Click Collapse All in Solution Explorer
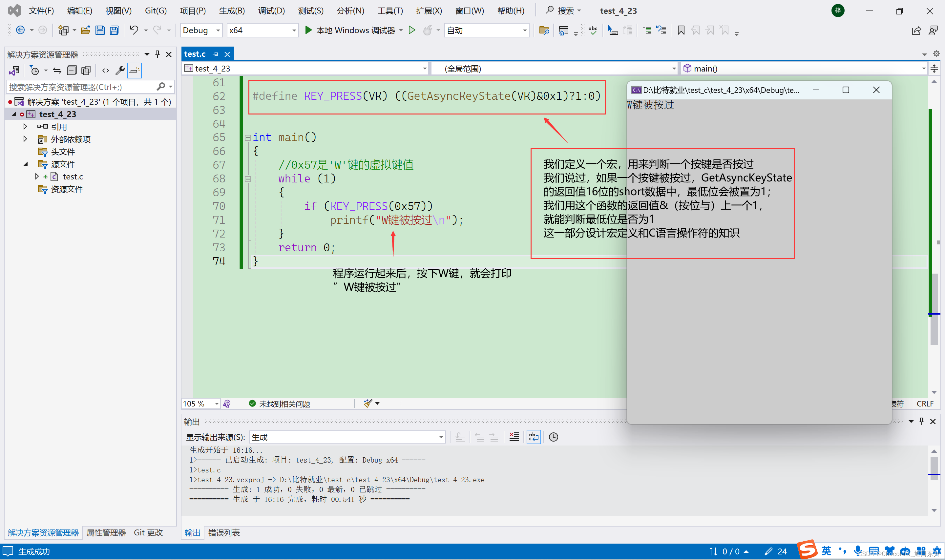The image size is (945, 560). point(71,70)
